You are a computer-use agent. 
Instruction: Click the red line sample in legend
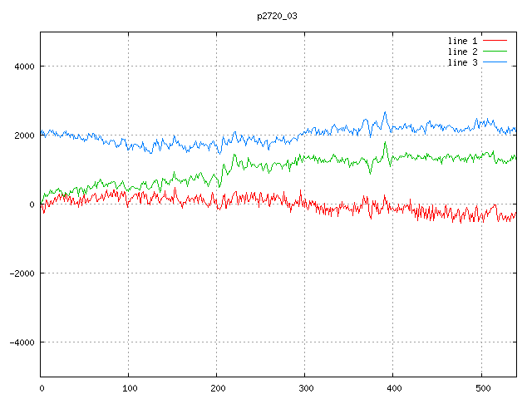(495, 40)
